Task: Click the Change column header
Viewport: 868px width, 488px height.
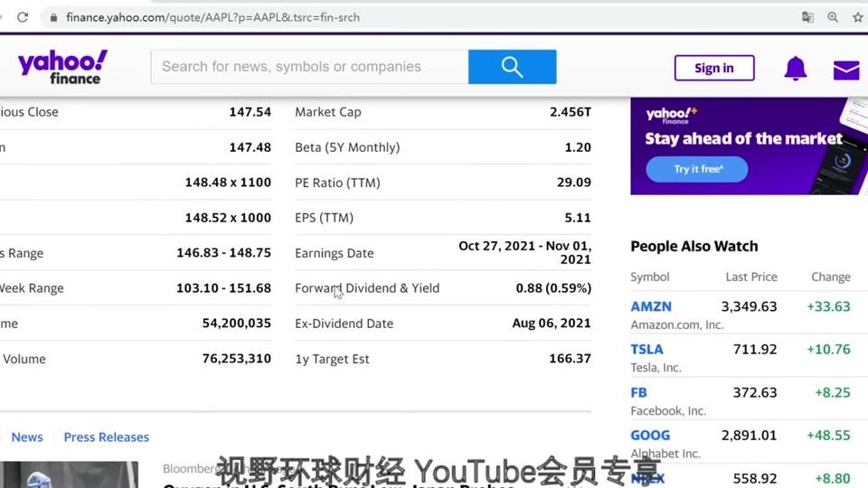Action: pos(830,277)
